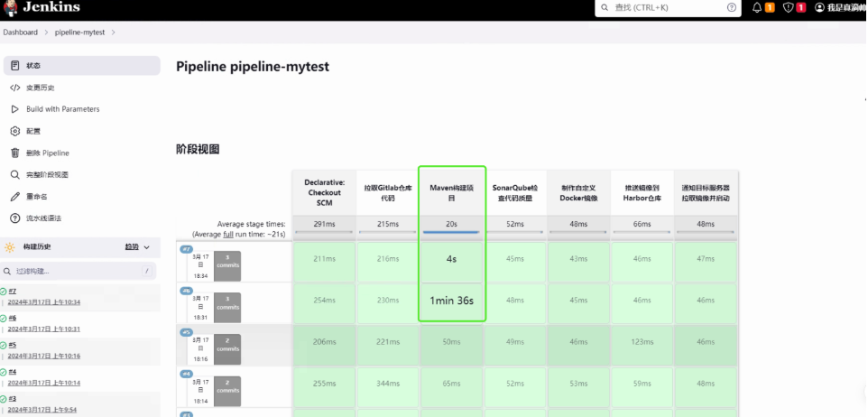Click the 配置 gear icon
The width and height of the screenshot is (868, 417).
click(x=15, y=131)
